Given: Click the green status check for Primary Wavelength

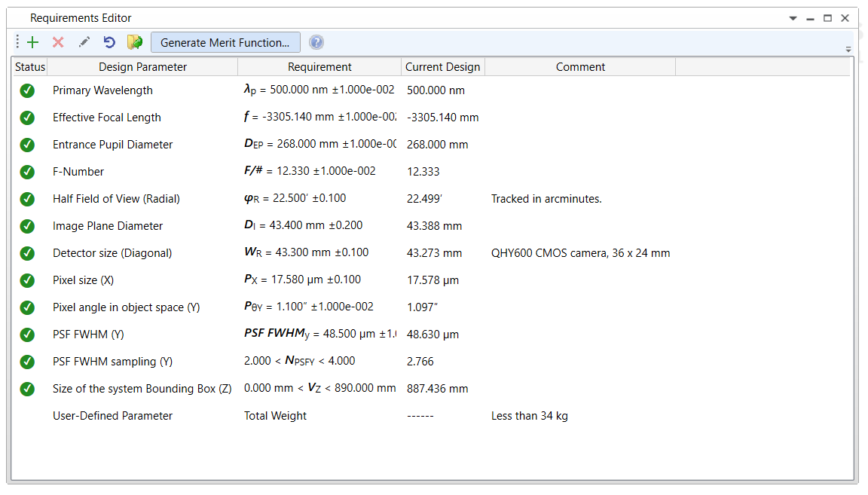Looking at the screenshot, I should pyautogui.click(x=27, y=90).
